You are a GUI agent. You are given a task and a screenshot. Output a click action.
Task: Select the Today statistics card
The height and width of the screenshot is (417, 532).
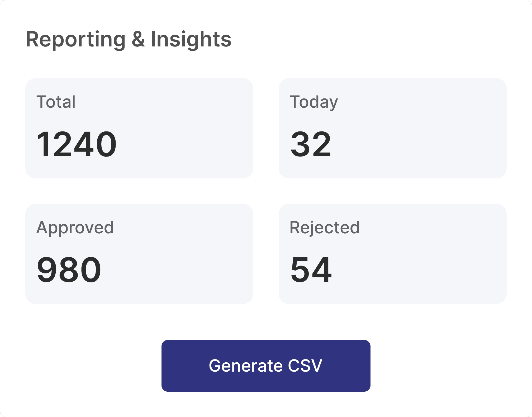(392, 128)
